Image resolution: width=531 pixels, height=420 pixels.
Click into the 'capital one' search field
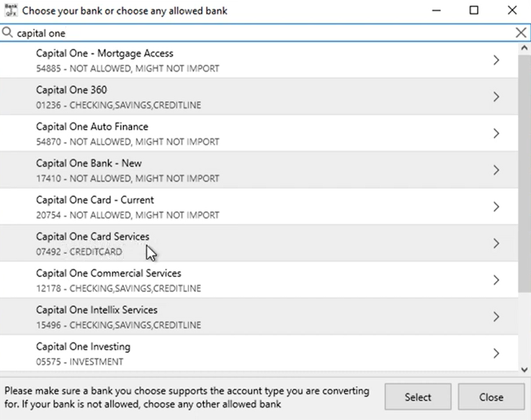coord(264,33)
